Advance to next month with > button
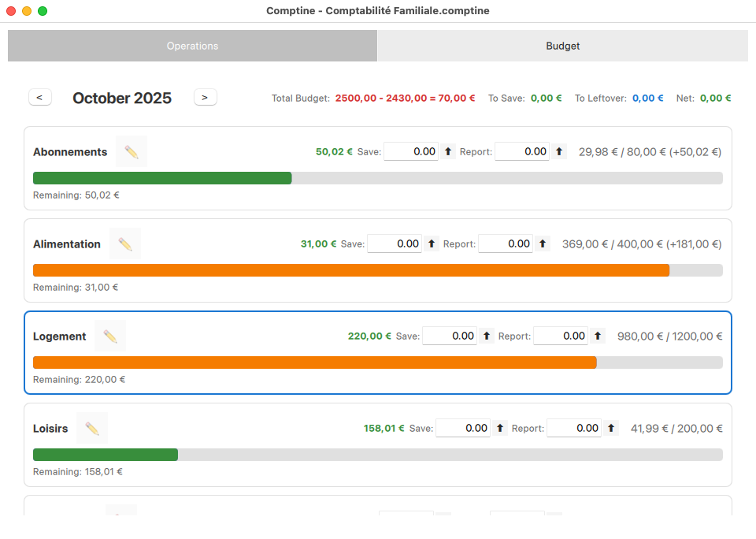Viewport: 756px width, 539px height. [x=205, y=98]
